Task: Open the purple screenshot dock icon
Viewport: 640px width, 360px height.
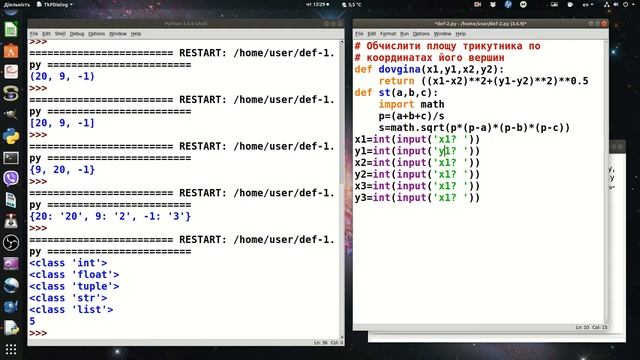Action: coord(11,264)
